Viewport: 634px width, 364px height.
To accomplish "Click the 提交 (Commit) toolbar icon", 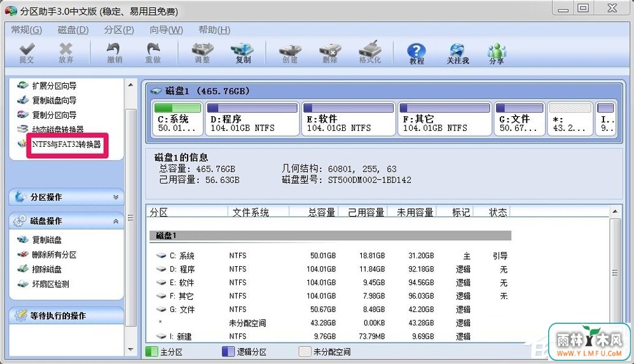I will point(27,53).
